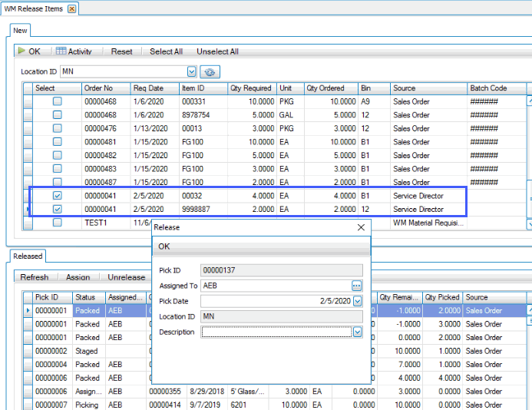532x410 pixels.
Task: Expand the Location ID dropdown
Action: (x=192, y=72)
